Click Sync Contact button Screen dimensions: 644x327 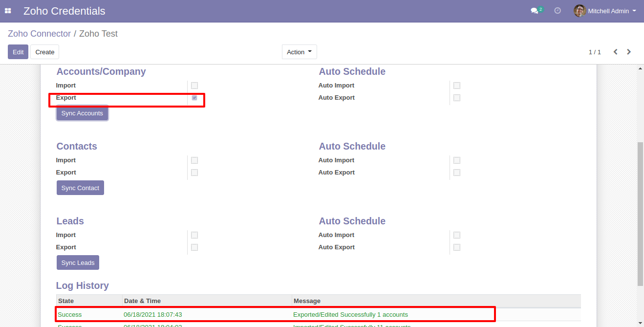[x=80, y=188]
